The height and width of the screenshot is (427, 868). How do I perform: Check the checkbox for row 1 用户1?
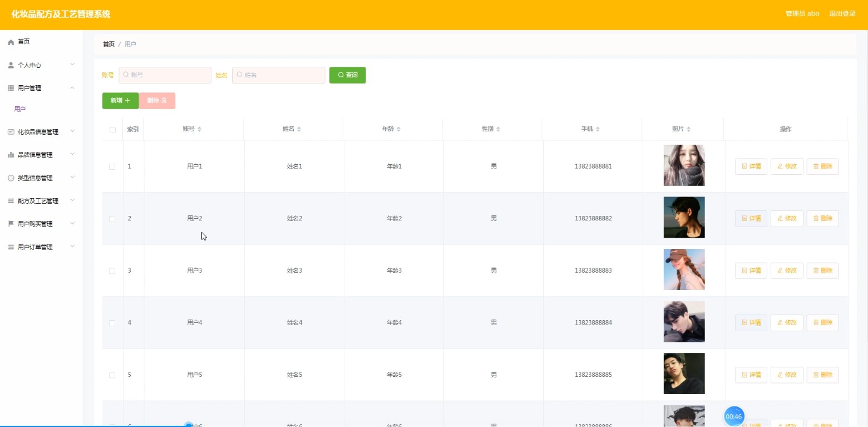click(x=112, y=166)
